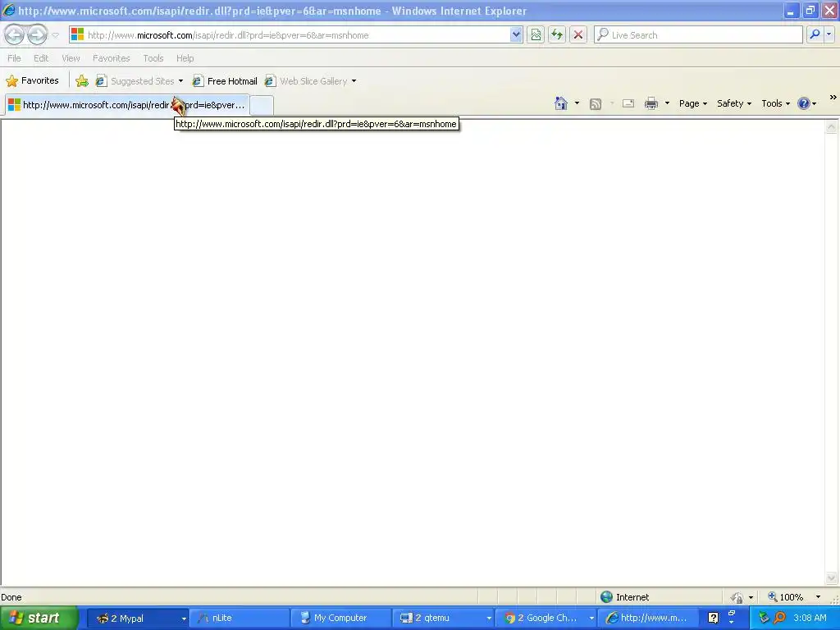Go back with the Back arrow button

[15, 34]
